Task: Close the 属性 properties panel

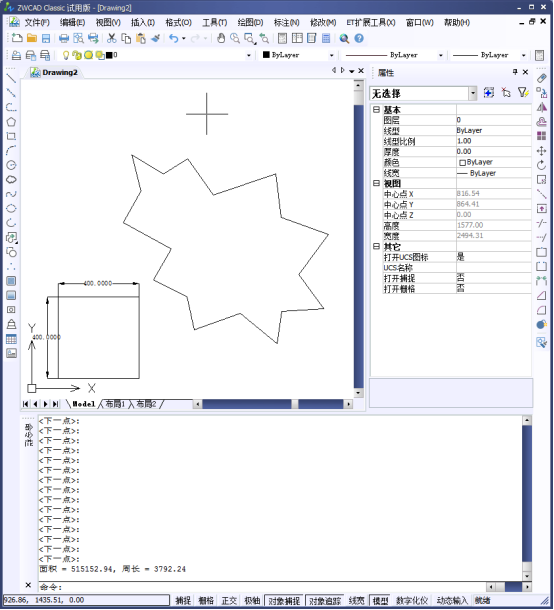Action: pos(526,72)
